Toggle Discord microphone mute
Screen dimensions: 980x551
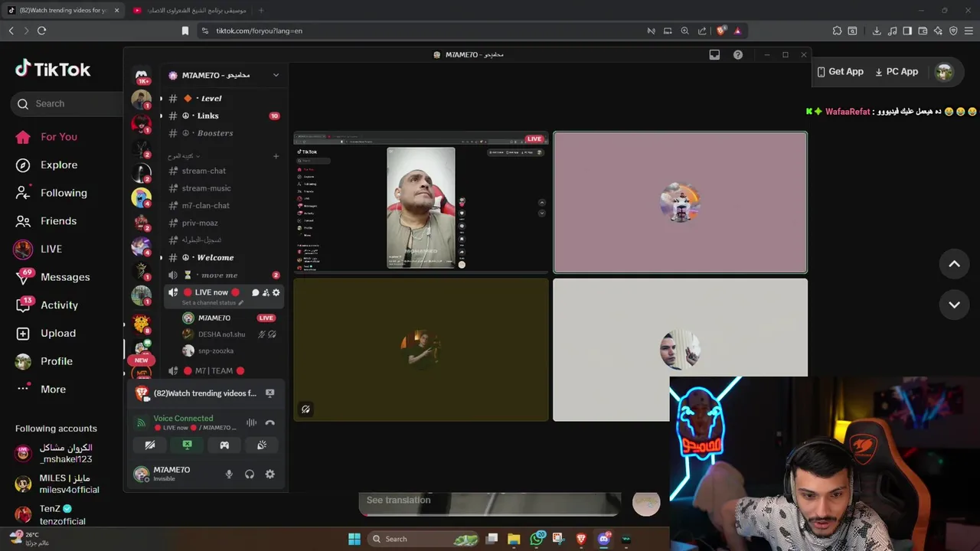(229, 474)
